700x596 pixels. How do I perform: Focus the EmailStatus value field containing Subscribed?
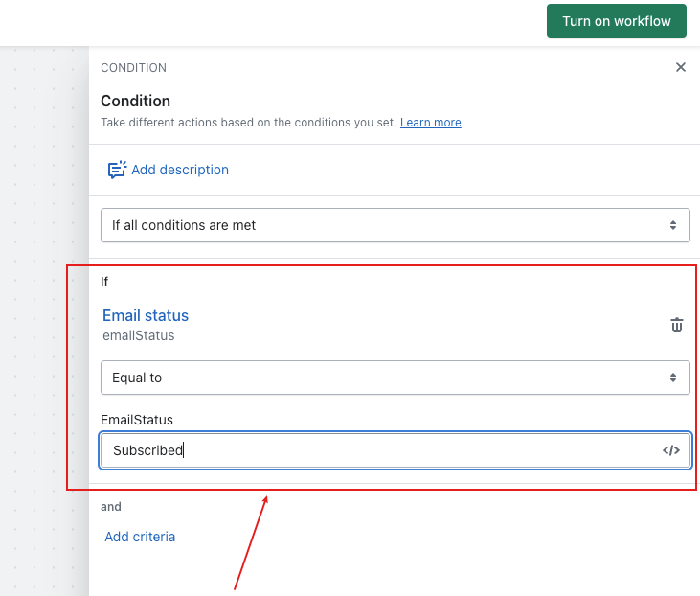[395, 450]
